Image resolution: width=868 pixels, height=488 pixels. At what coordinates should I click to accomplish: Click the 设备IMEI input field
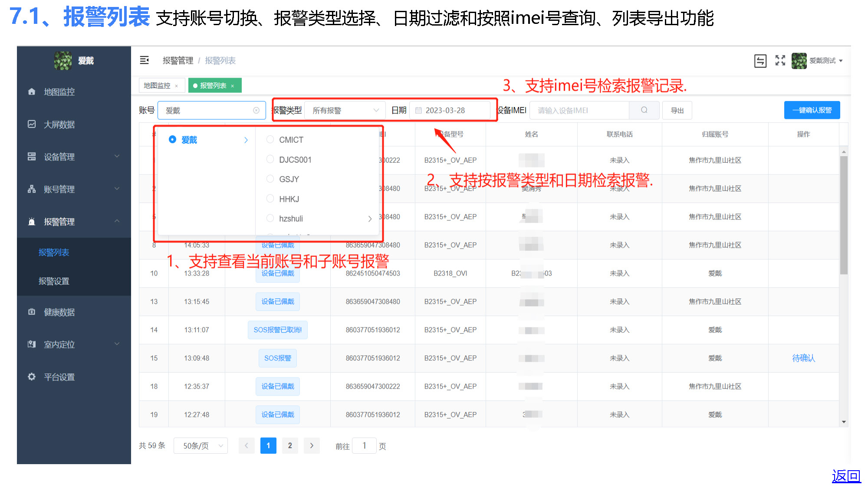(580, 110)
